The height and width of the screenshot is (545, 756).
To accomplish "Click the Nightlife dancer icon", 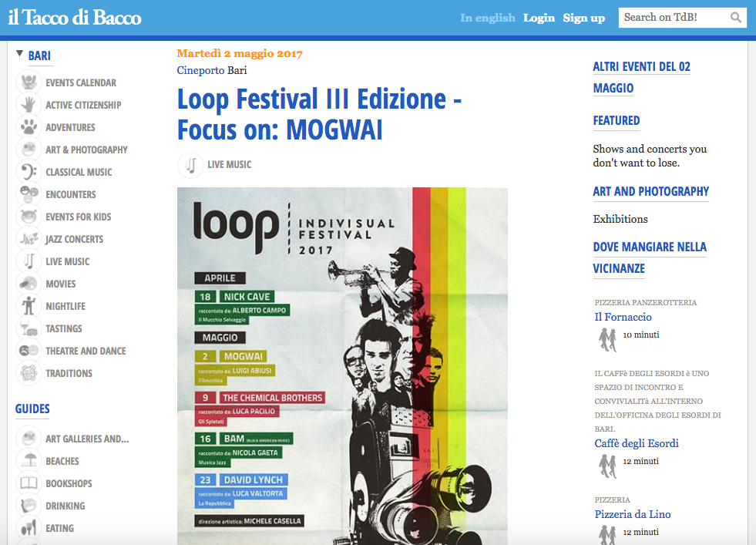I will click(x=29, y=305).
